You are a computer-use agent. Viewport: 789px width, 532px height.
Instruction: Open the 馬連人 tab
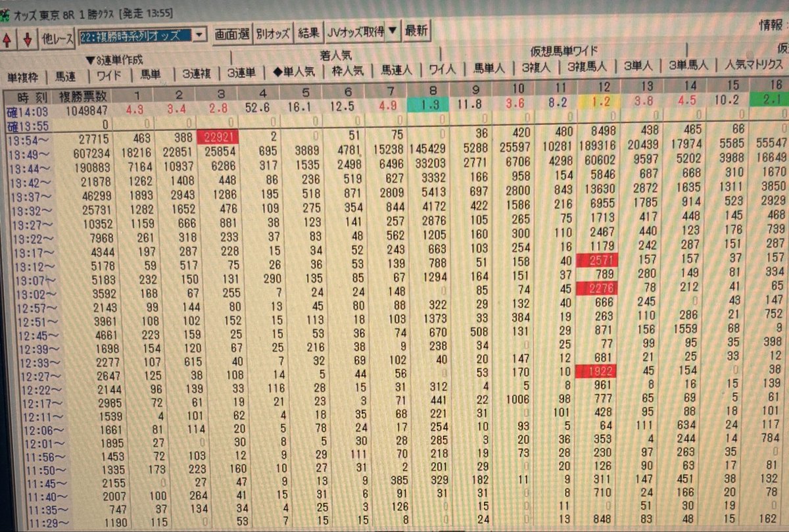tap(397, 69)
